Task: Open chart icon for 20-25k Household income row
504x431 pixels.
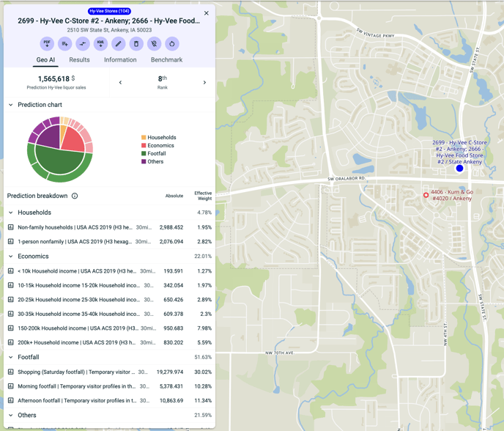Action: coord(10,300)
